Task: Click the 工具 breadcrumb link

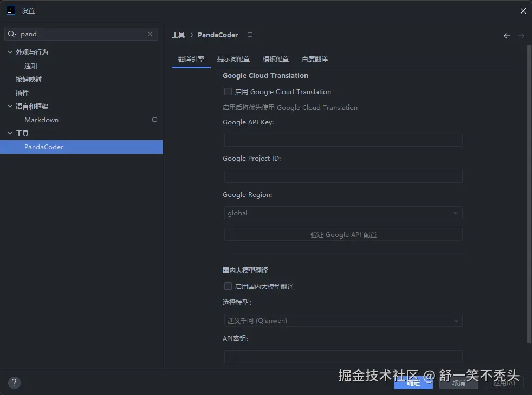Action: point(178,35)
